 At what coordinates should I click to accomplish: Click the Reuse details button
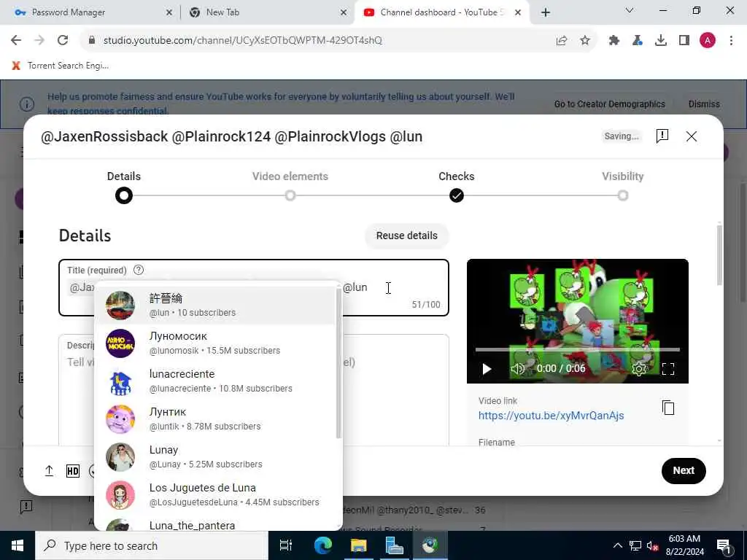pyautogui.click(x=407, y=236)
